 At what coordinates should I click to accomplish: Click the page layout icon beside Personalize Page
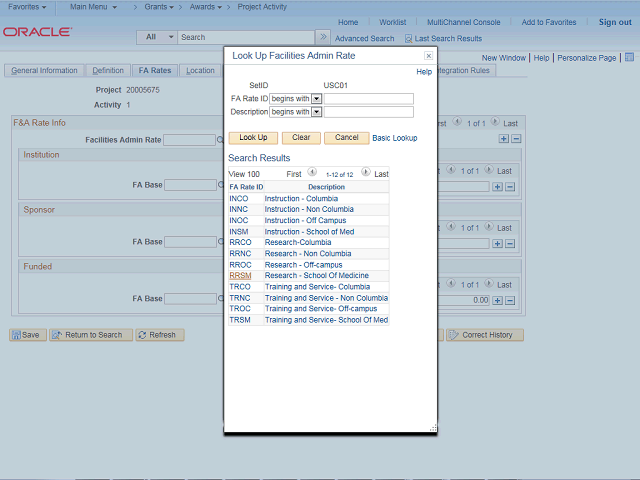(629, 57)
